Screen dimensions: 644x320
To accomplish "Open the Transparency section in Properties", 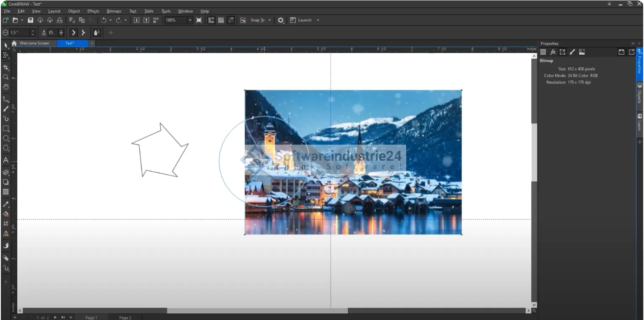I will [543, 52].
